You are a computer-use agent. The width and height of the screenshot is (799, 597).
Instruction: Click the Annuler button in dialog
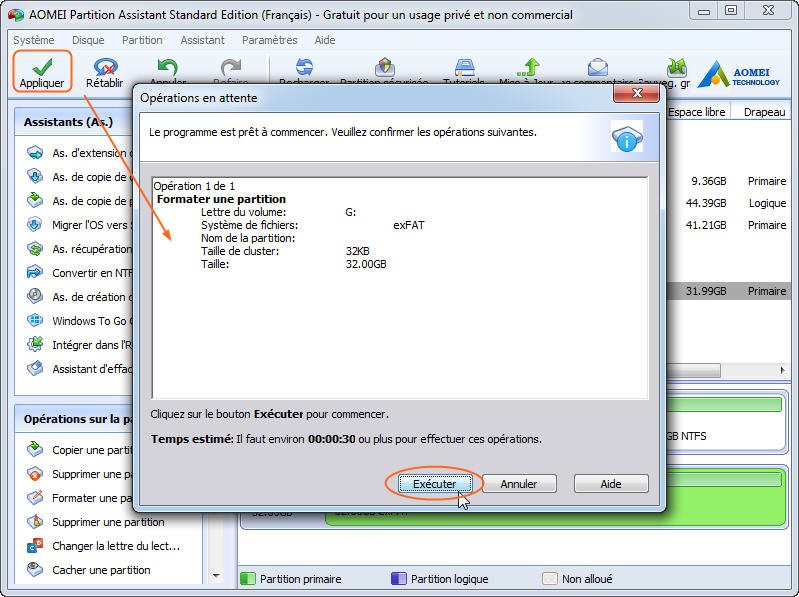click(x=519, y=484)
